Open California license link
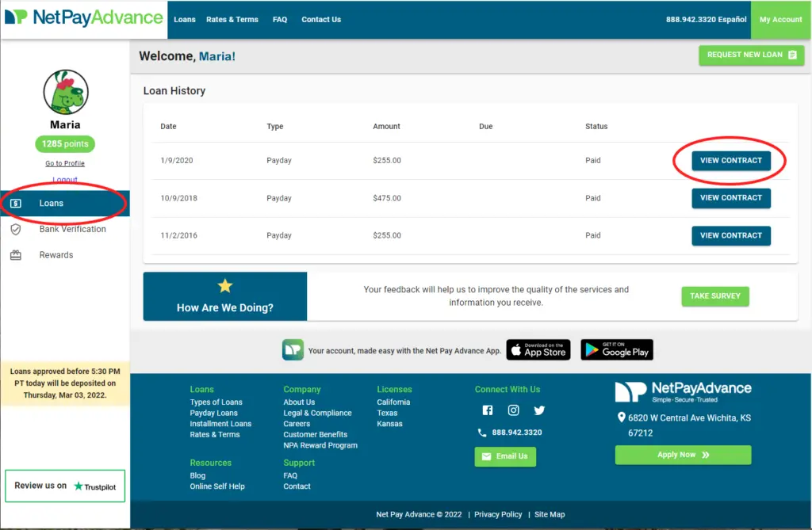Viewport: 812px width, 530px height. click(x=393, y=402)
